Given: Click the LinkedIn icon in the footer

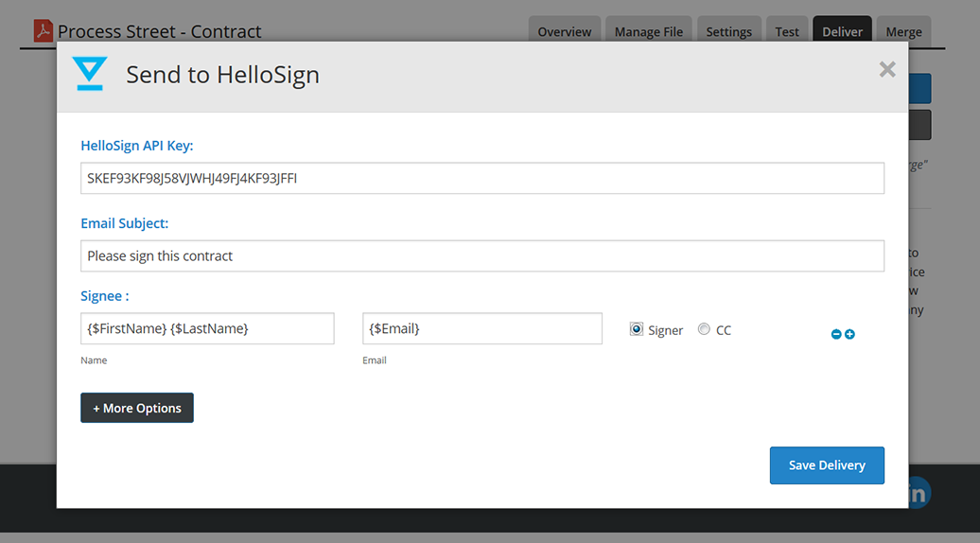Looking at the screenshot, I should tap(918, 492).
